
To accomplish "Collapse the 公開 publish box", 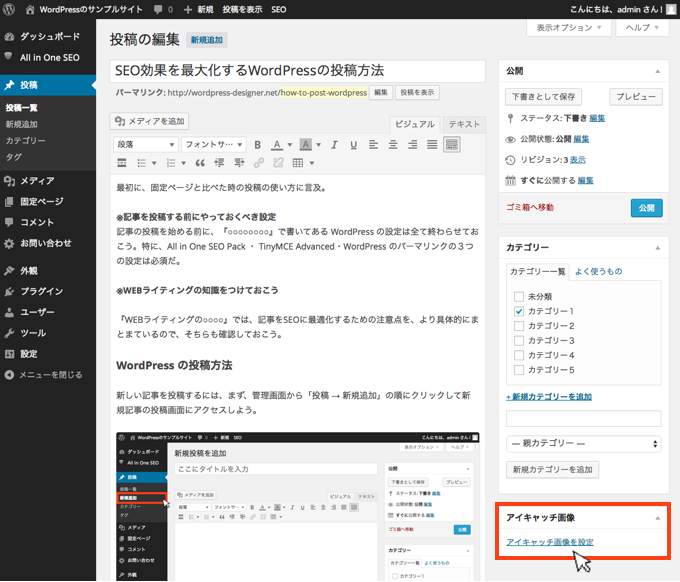I will click(657, 71).
